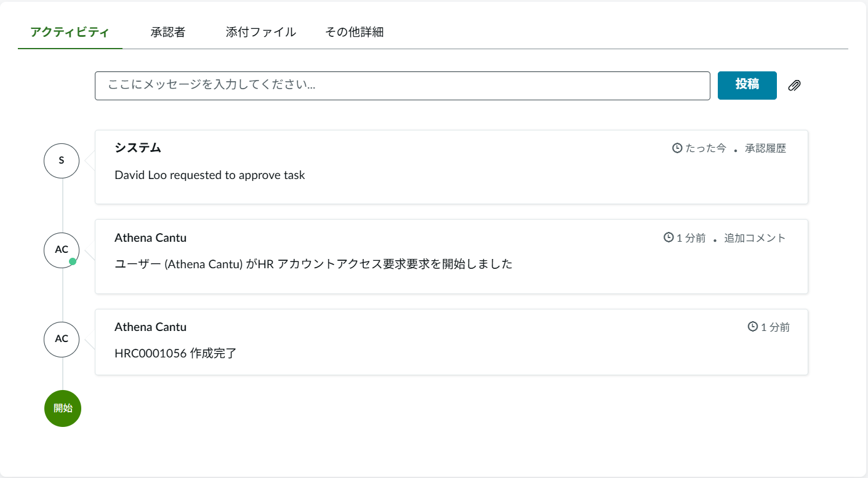
Task: Click the AC avatar next to HRC0001056 entry
Action: pos(62,339)
